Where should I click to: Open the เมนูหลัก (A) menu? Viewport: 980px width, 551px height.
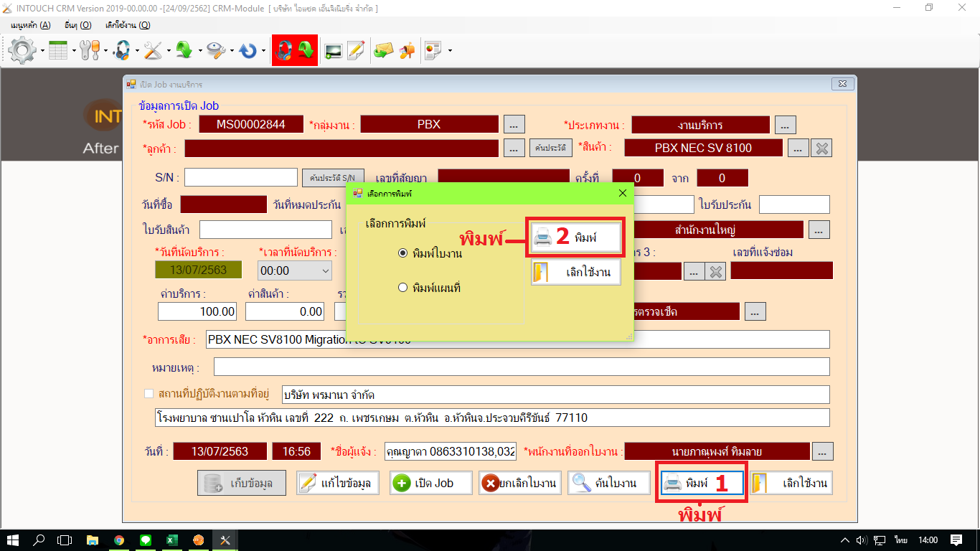pos(30,25)
